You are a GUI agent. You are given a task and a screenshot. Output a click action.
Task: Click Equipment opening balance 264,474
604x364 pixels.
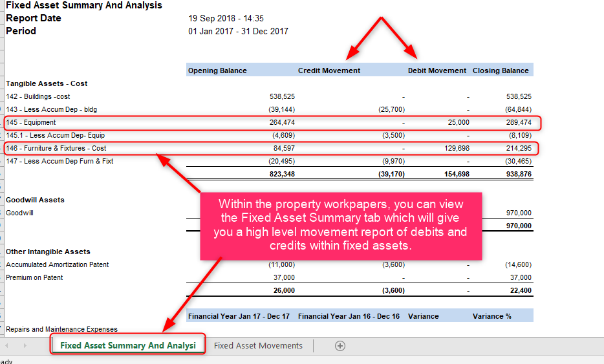pyautogui.click(x=282, y=122)
